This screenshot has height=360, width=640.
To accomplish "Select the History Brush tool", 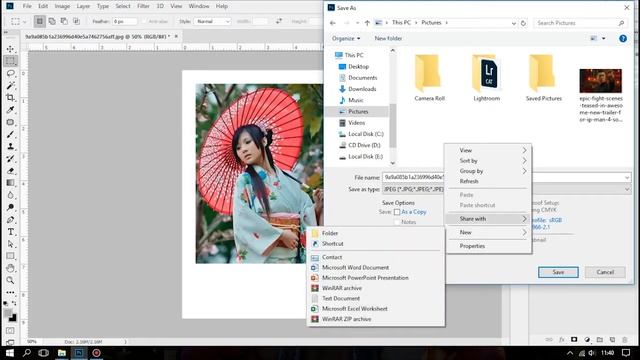I will point(11,159).
